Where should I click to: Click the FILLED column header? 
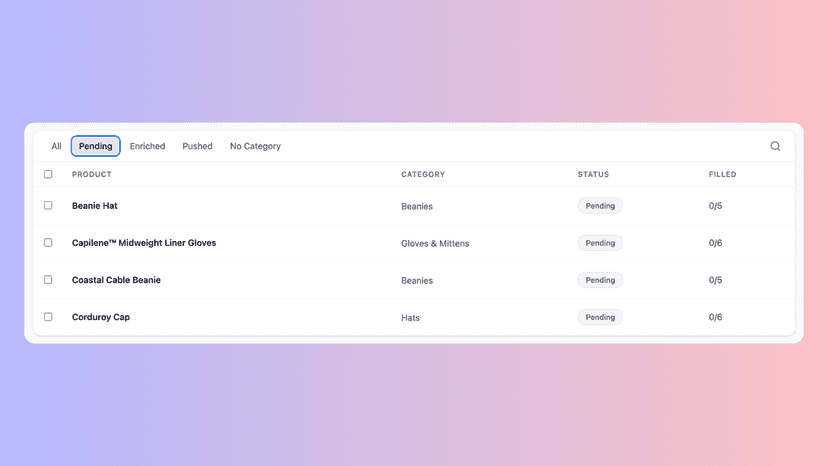point(722,174)
